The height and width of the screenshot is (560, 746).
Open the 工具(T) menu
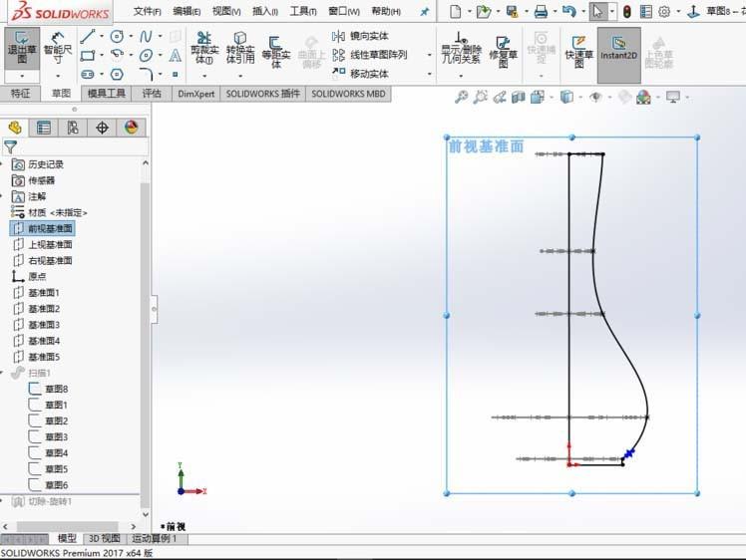[303, 11]
